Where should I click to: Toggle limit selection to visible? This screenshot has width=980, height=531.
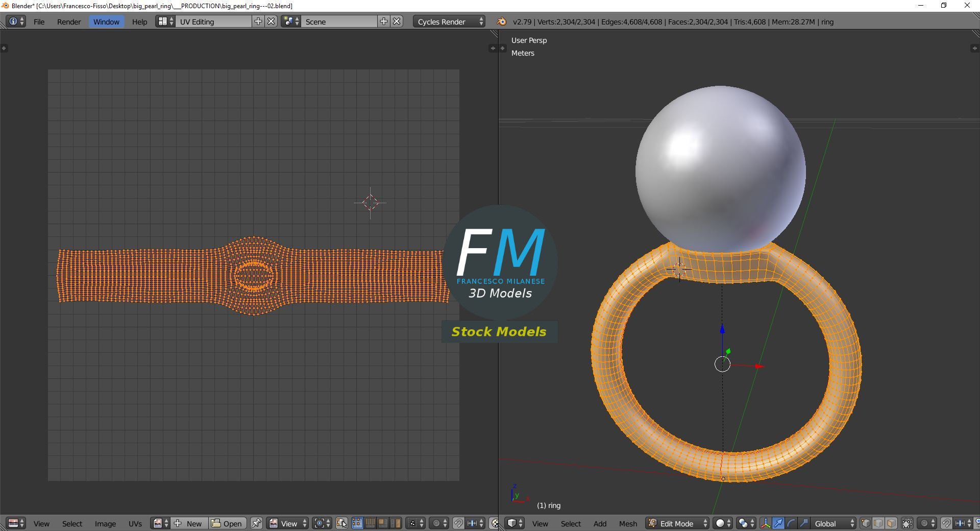point(907,523)
